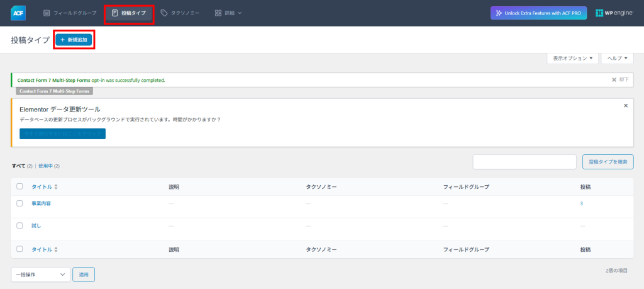Click the WP Engine logo
Viewport: 644px width, 289px height.
[614, 13]
